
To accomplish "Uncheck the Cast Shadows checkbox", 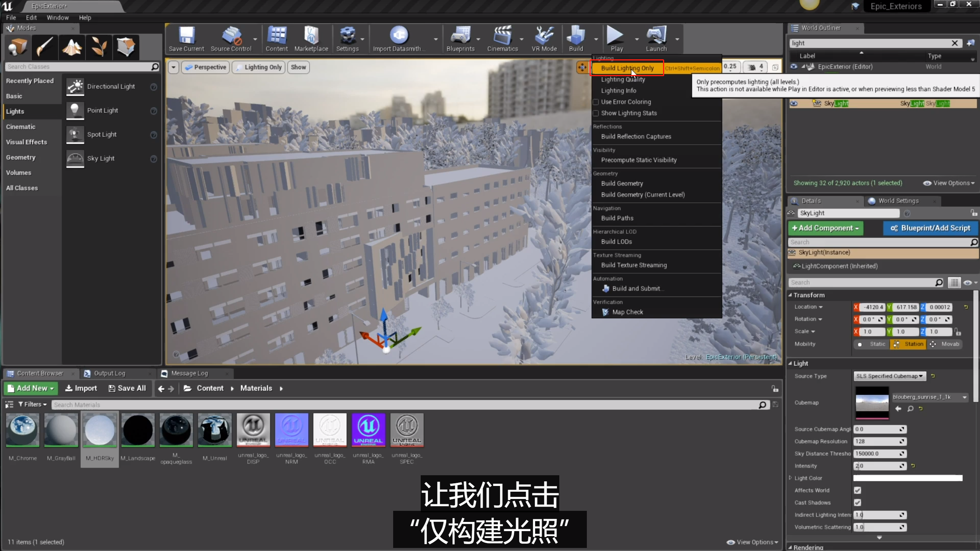I will (857, 502).
